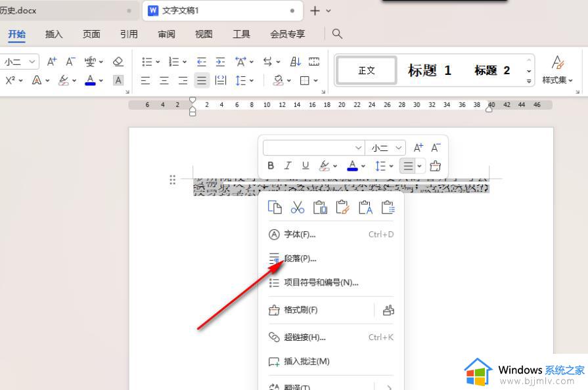This screenshot has width=588, height=390.
Task: Toggle align right in ribbon
Action: pyautogui.click(x=183, y=80)
